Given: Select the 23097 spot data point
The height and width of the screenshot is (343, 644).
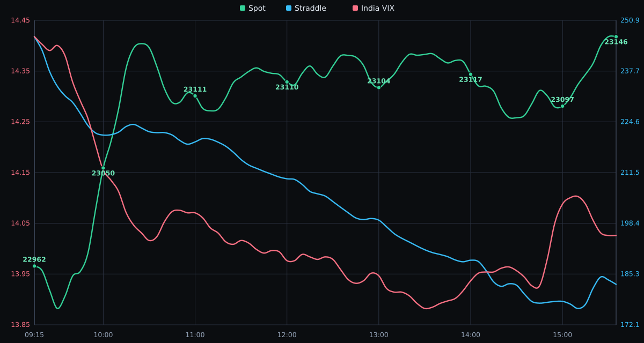Looking at the screenshot, I should [562, 106].
